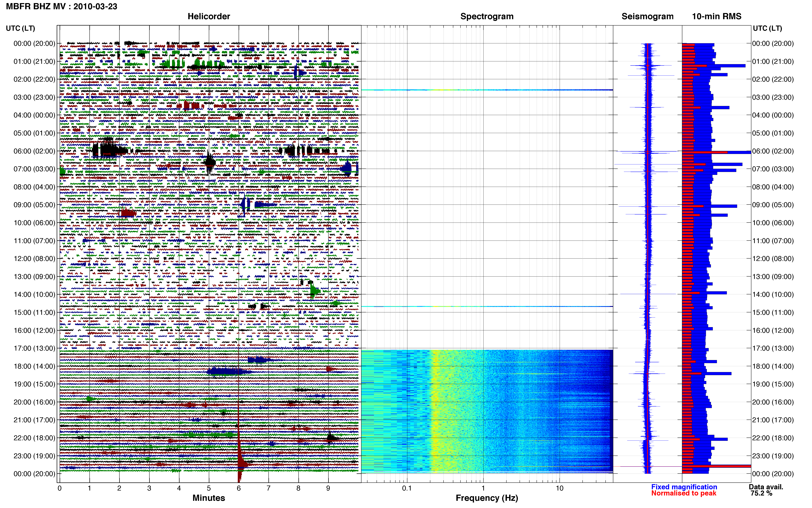The width and height of the screenshot is (812, 508).
Task: Click the narrow spectrogram line near 14:40
Action: [x=487, y=306]
